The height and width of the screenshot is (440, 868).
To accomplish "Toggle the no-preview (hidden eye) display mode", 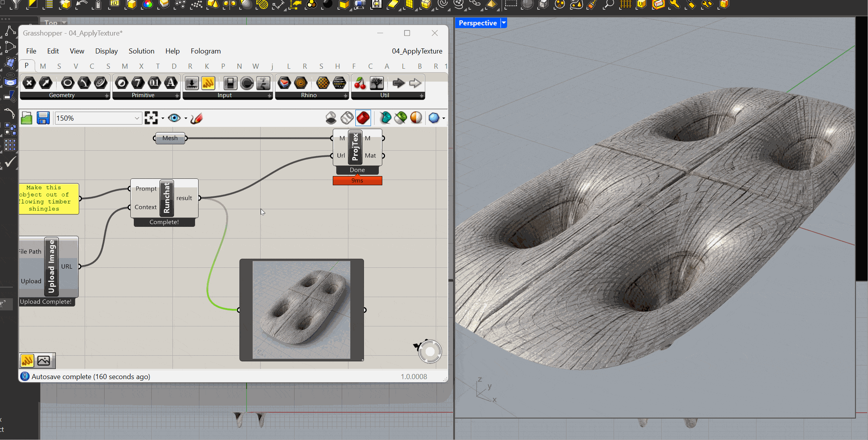I will click(x=331, y=118).
